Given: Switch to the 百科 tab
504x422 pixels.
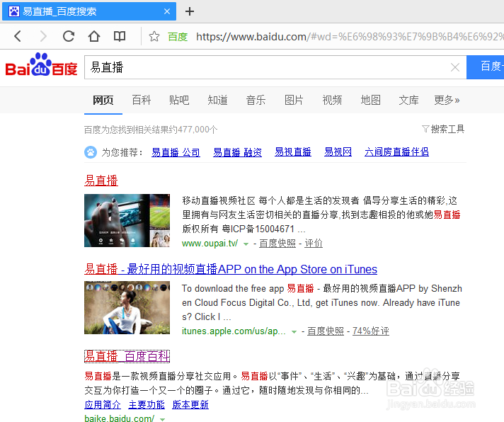Looking at the screenshot, I should [x=141, y=101].
